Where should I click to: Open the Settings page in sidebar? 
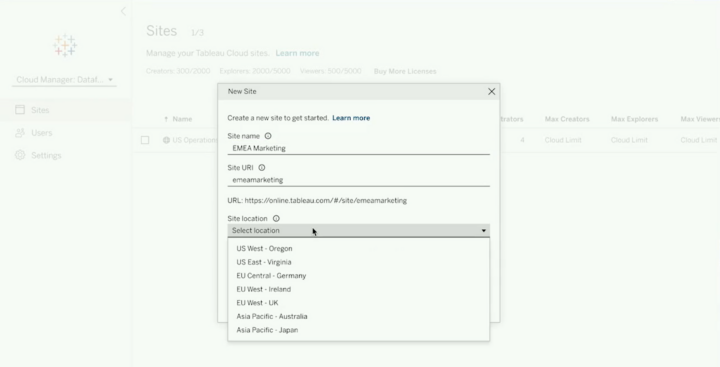click(x=66, y=155)
